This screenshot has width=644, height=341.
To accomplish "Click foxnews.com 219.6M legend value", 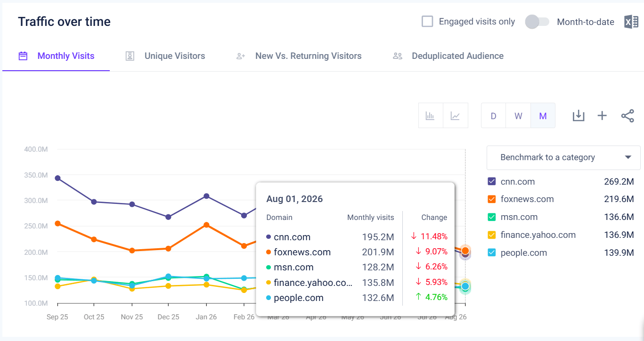I will [619, 199].
